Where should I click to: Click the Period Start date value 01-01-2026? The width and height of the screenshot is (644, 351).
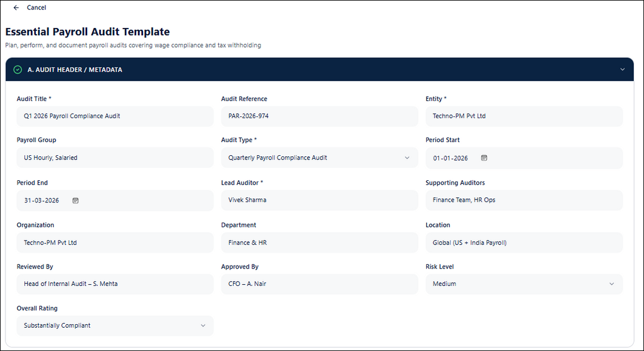(x=451, y=158)
